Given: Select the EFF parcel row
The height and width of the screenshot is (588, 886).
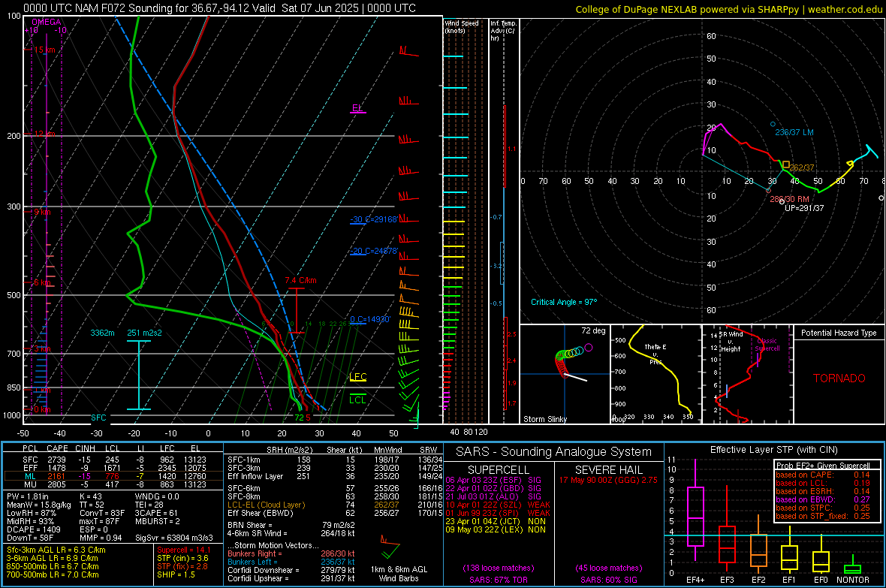Looking at the screenshot, I should pos(113,468).
